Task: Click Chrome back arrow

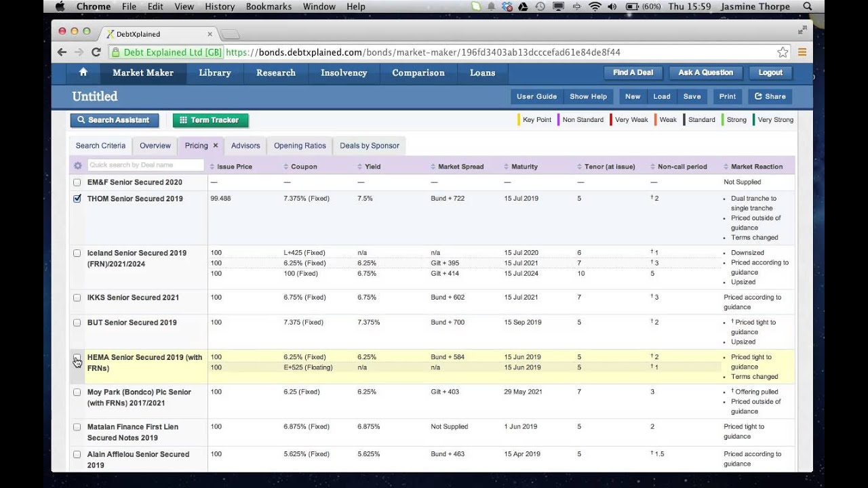Action: tap(62, 52)
